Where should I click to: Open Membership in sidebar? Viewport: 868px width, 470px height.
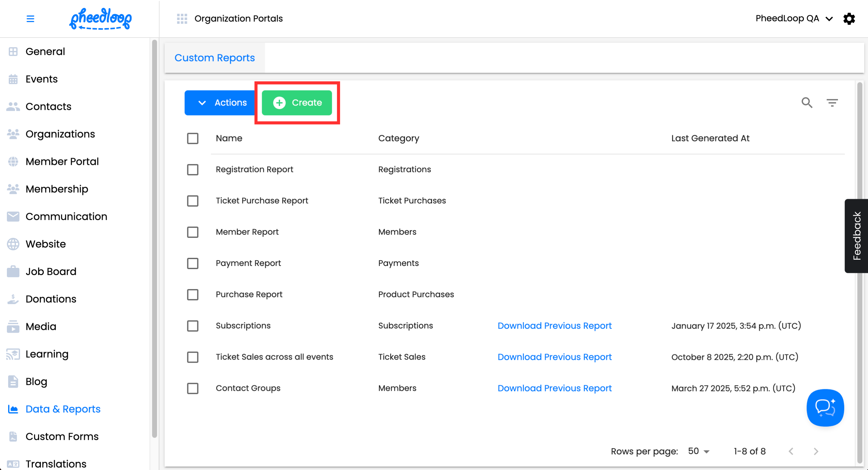(x=57, y=189)
